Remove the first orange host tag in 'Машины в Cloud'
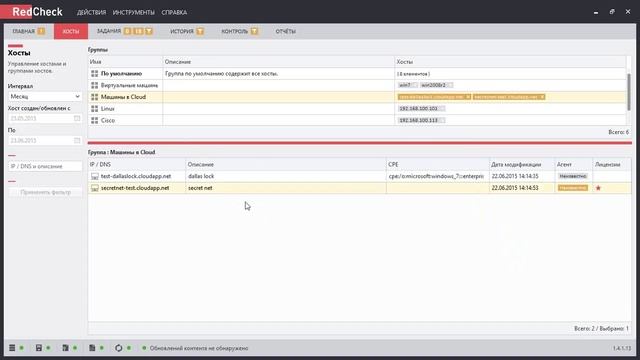Viewport: 640px width, 360px height. tap(468, 97)
